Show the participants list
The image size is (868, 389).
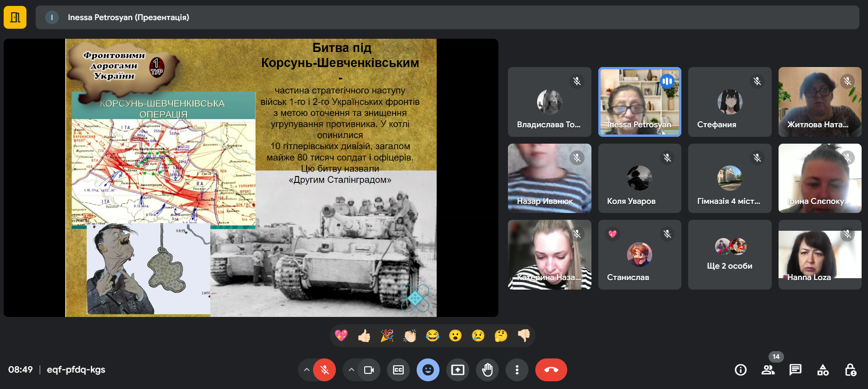click(x=768, y=370)
